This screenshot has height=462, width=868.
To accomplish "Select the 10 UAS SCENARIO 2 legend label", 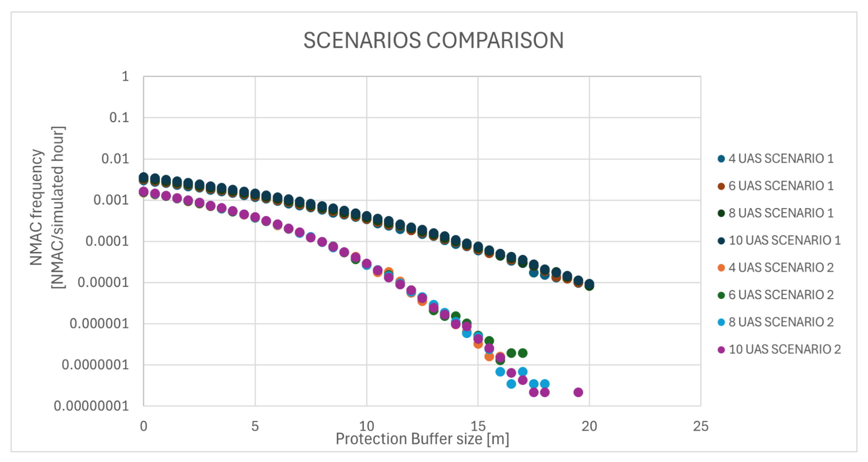I will coord(785,349).
